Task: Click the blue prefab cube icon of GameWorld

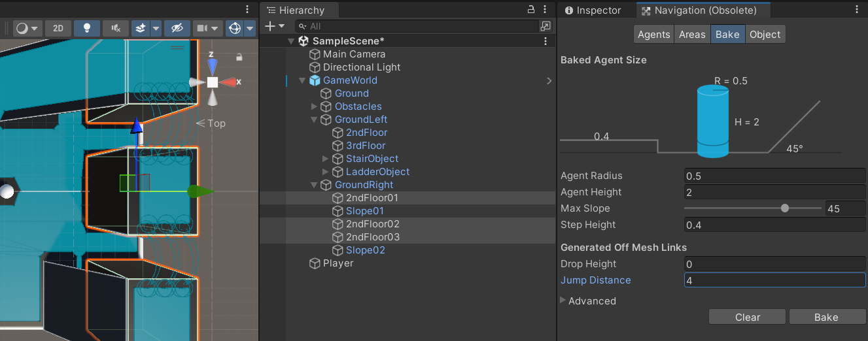Action: click(315, 80)
